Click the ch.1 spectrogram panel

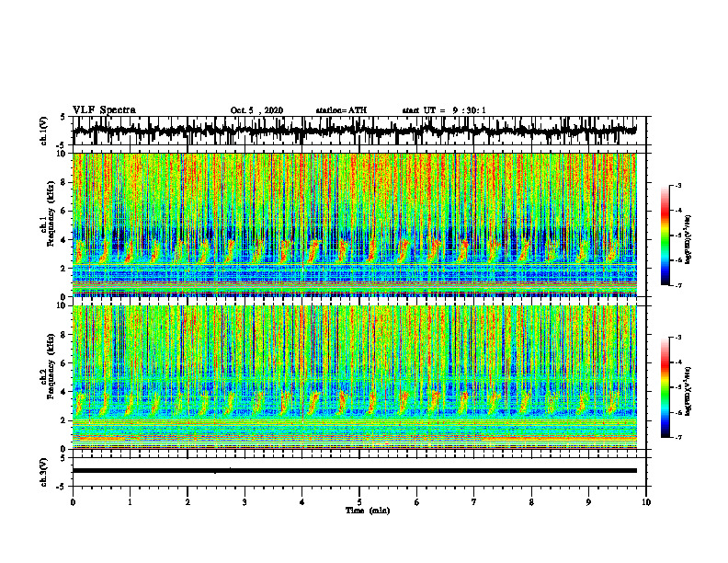pyautogui.click(x=355, y=224)
